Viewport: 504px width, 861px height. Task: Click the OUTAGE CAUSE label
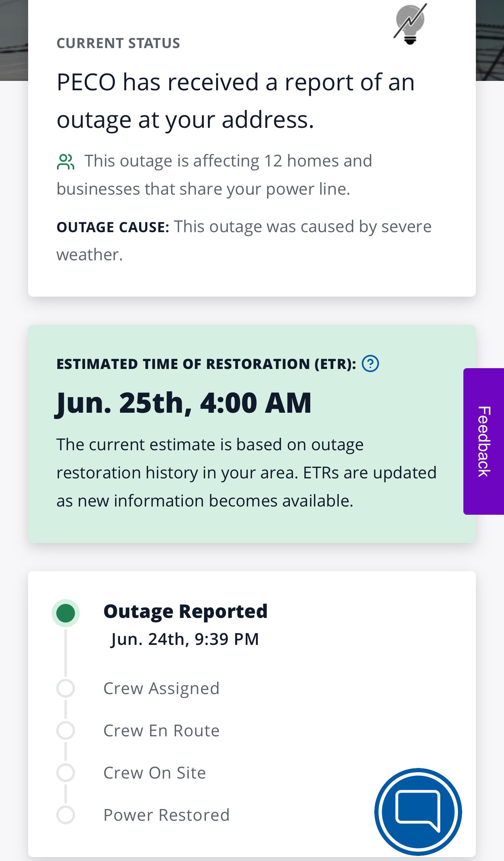point(113,227)
